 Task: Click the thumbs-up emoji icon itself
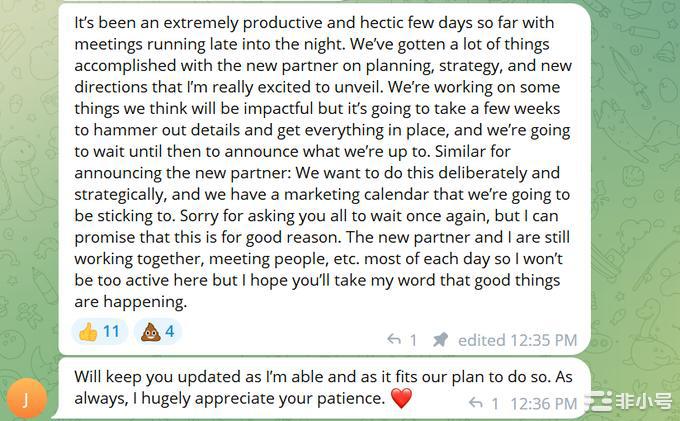coord(88,332)
